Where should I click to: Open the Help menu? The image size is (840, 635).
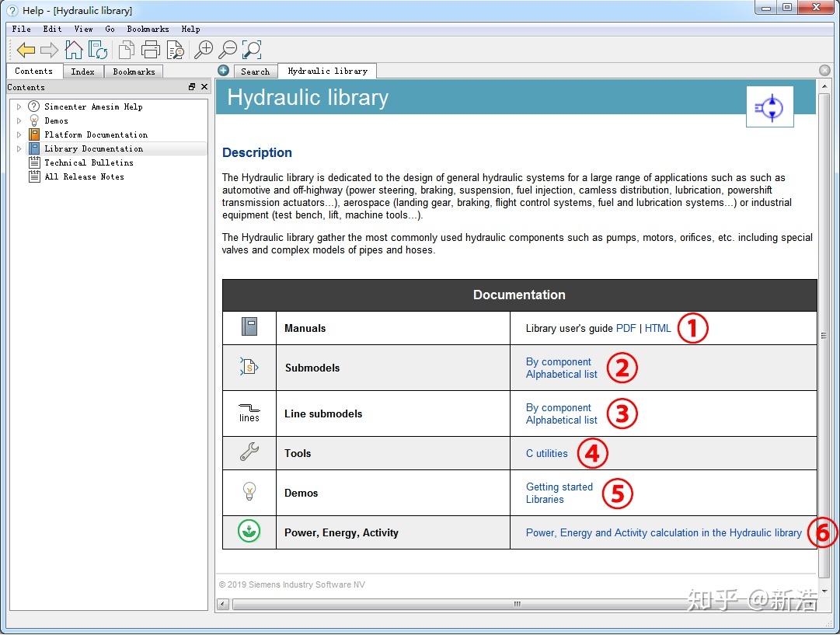point(190,29)
